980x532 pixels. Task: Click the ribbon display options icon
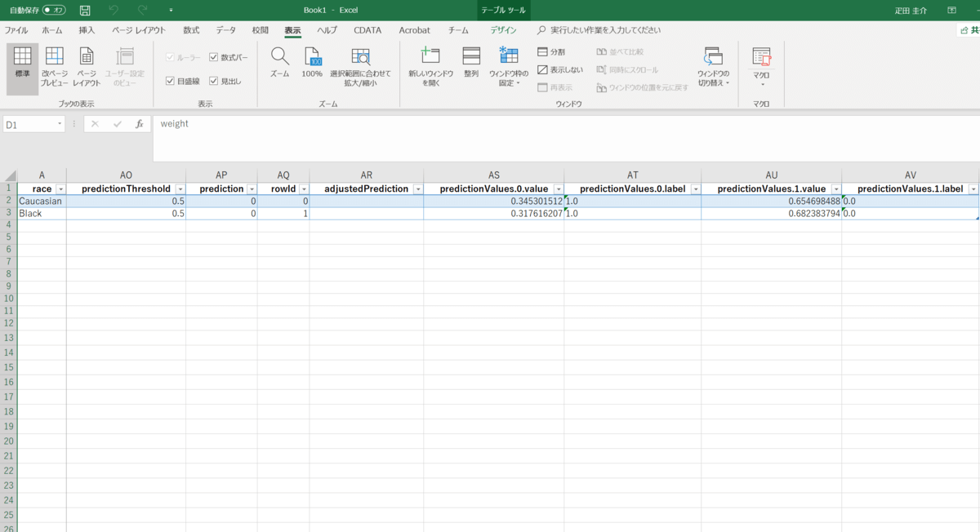pos(951,10)
